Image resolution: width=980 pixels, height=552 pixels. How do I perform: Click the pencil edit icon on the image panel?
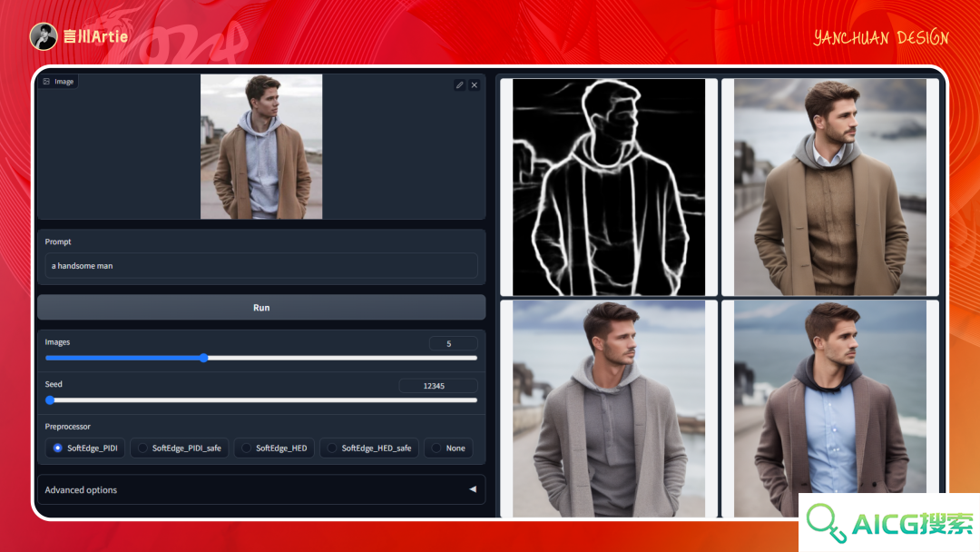[459, 85]
